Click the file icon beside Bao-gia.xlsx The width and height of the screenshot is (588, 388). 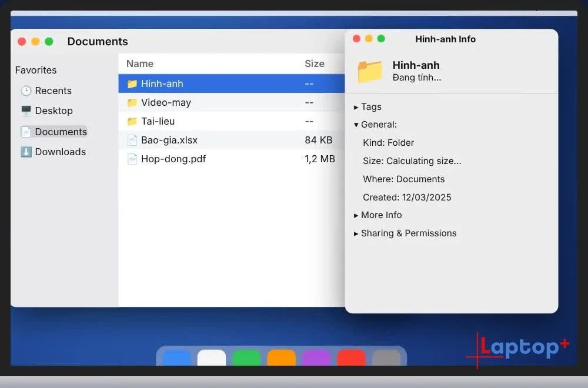point(132,140)
